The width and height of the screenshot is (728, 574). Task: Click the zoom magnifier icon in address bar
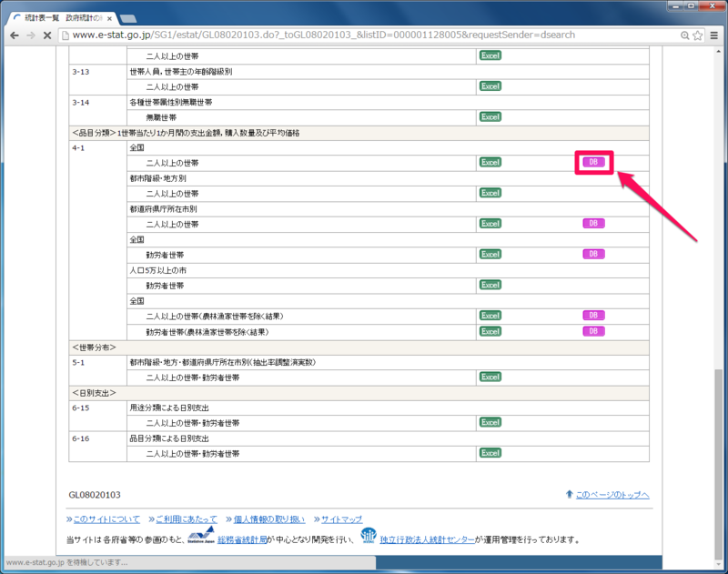point(684,35)
